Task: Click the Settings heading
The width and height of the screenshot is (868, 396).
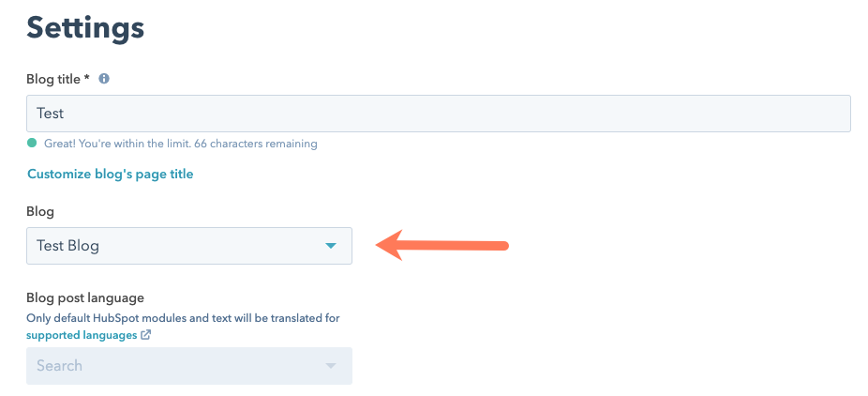Action: 86,28
